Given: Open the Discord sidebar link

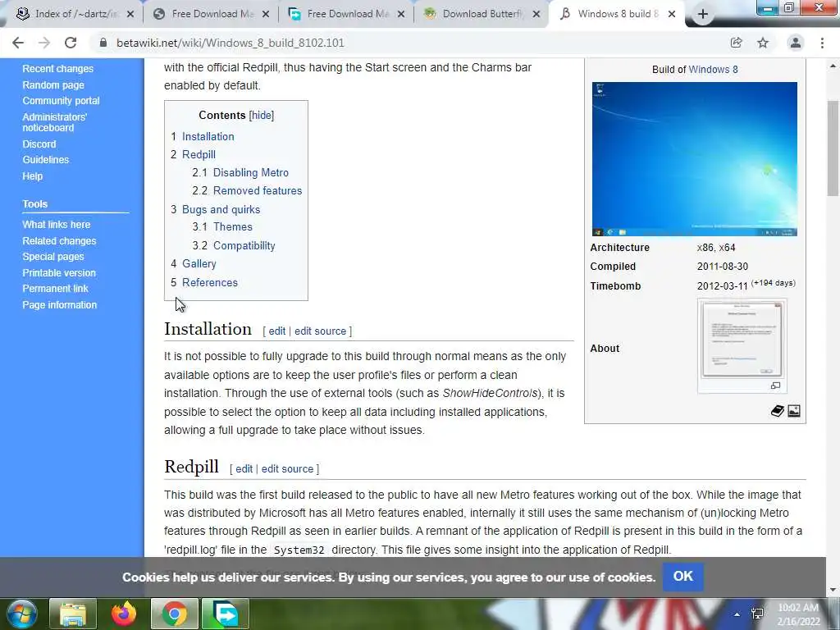Looking at the screenshot, I should [x=39, y=144].
